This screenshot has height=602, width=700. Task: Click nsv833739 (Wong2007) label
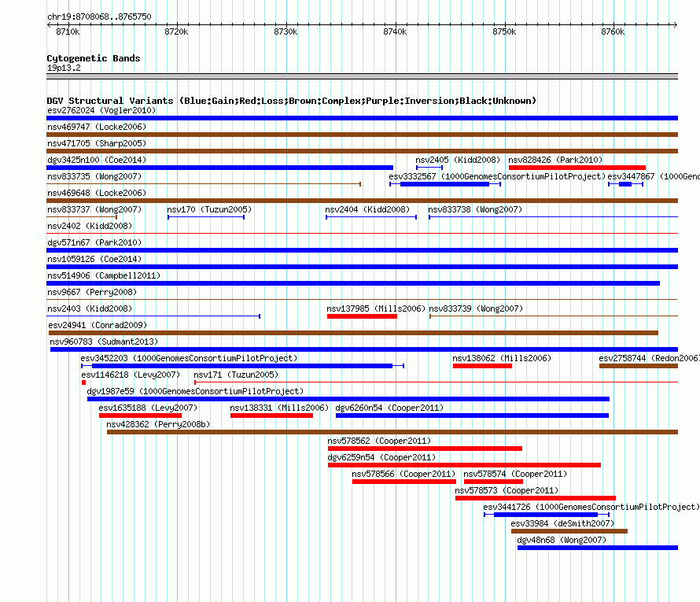pyautogui.click(x=476, y=308)
